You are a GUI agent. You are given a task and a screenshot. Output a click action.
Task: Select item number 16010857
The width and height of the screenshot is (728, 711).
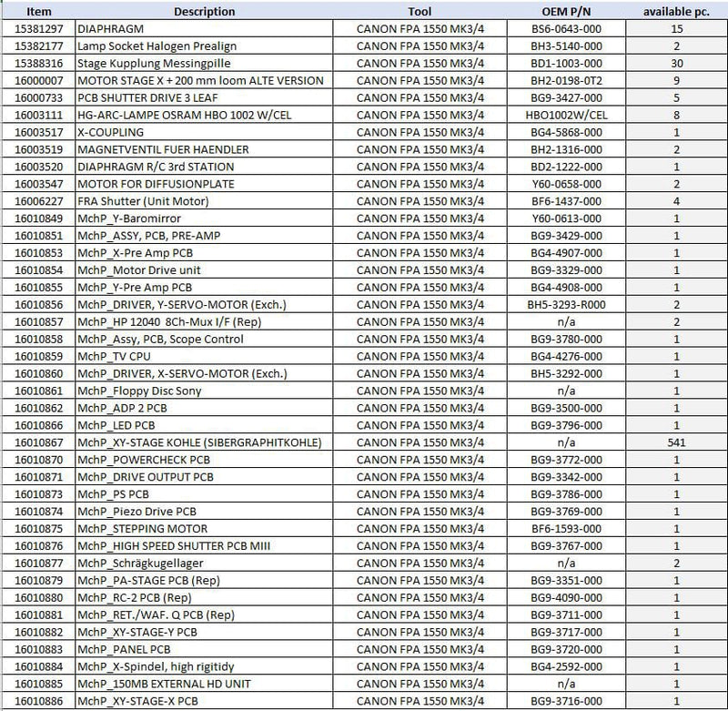[x=38, y=322]
